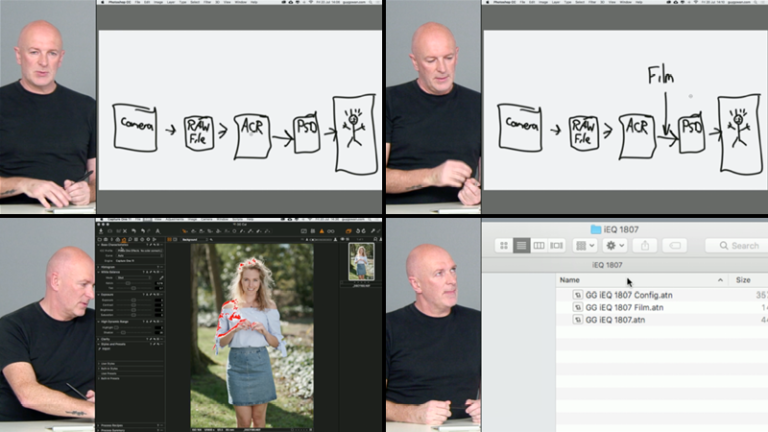Switch Finder to gallery view

pyautogui.click(x=556, y=245)
